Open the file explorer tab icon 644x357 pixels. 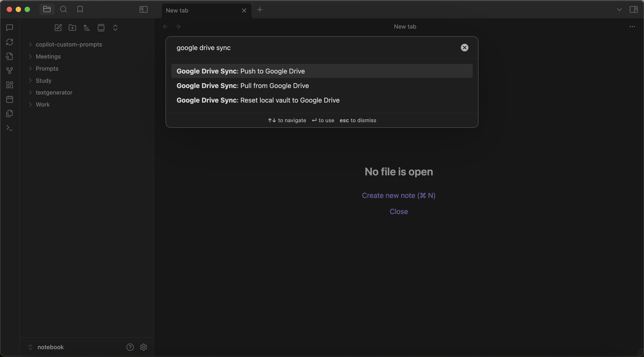click(47, 9)
